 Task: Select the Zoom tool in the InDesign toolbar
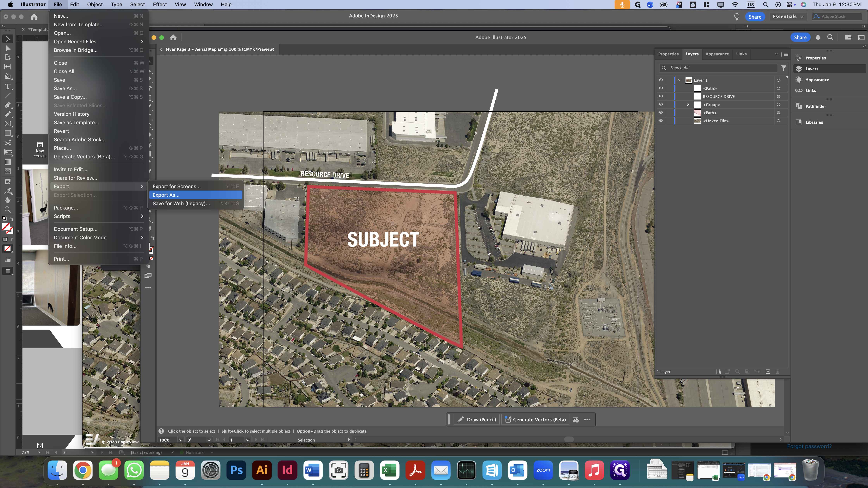click(x=8, y=210)
